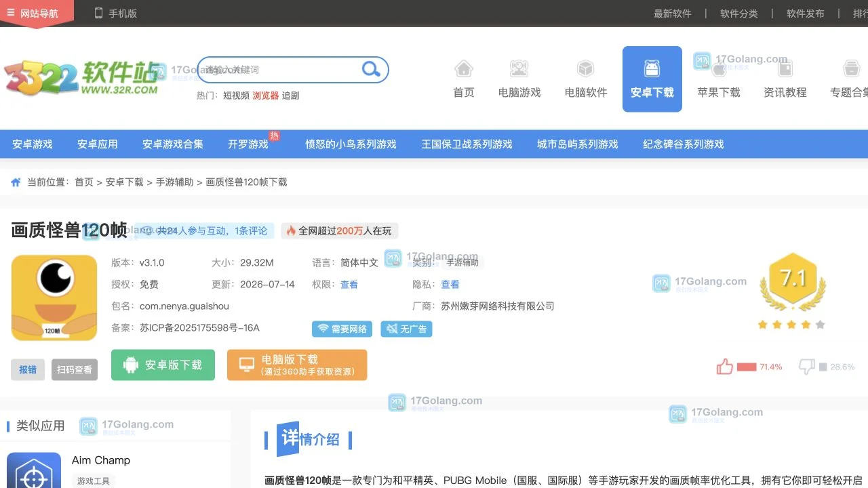Open 安卓应用 in blue nav bar
The image size is (868, 488).
pos(98,144)
